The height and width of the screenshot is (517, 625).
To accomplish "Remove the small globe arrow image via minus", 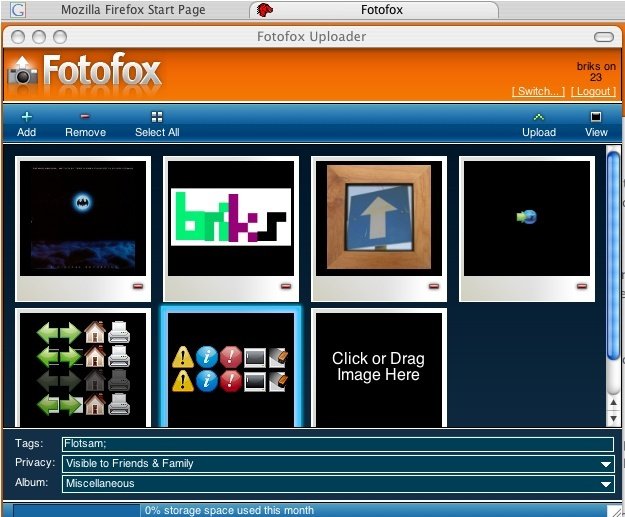I will point(582,286).
